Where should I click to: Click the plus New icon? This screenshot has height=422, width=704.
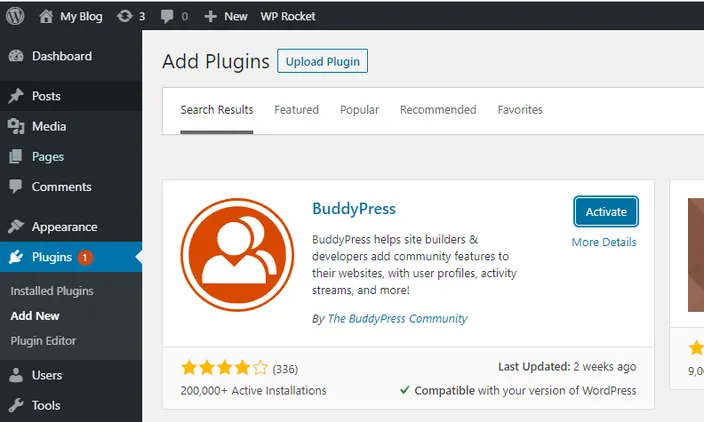tap(210, 17)
